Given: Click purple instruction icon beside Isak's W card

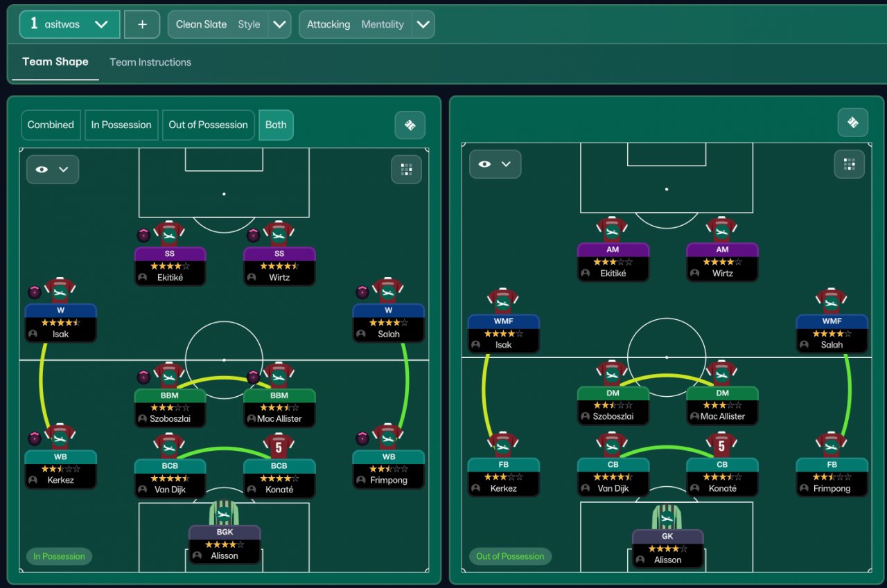Looking at the screenshot, I should click(x=34, y=292).
